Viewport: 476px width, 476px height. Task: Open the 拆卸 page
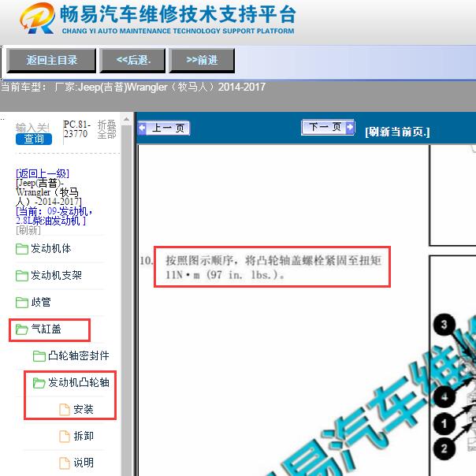pyautogui.click(x=84, y=437)
